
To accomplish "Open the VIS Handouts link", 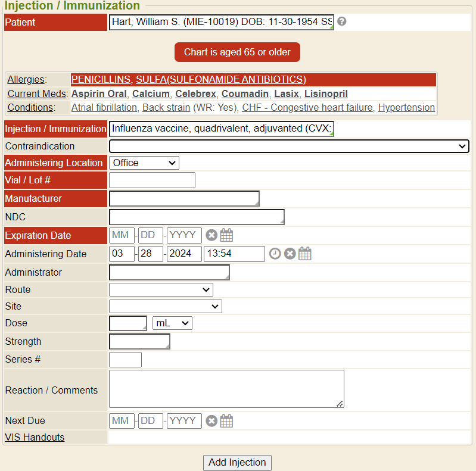I will coord(35,437).
